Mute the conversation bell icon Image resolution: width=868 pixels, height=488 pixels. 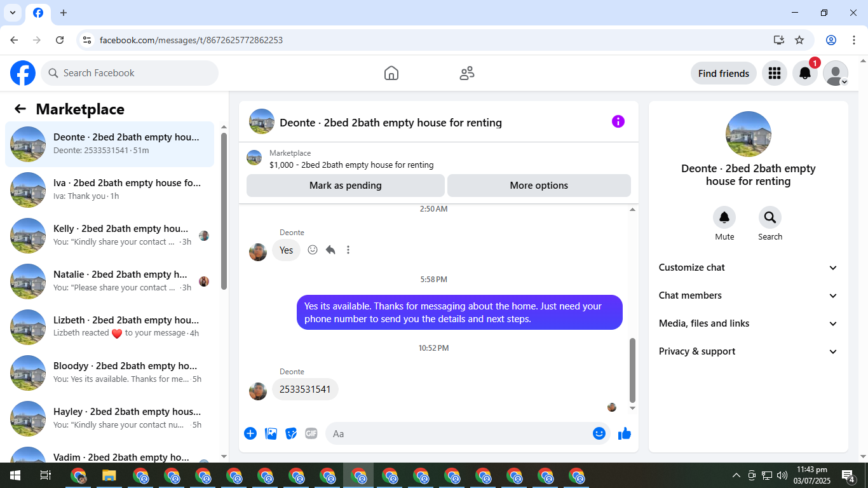(x=724, y=218)
